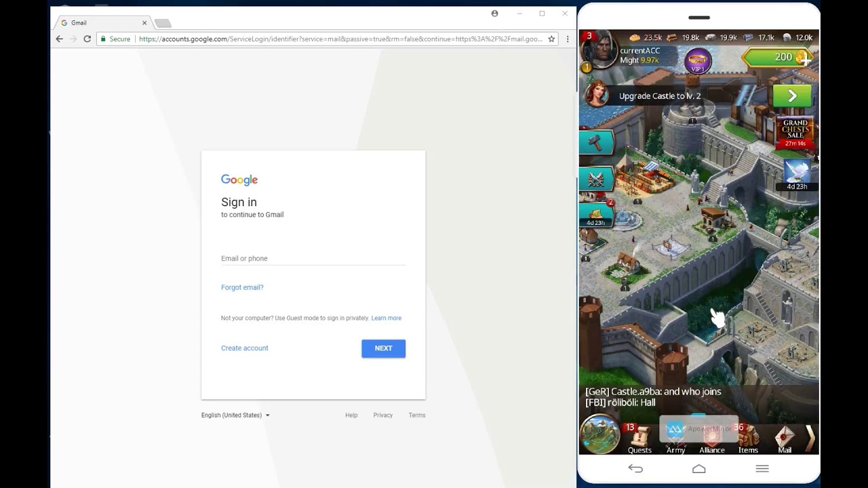This screenshot has height=488, width=868.
Task: Open the hammer build menu
Action: point(596,143)
